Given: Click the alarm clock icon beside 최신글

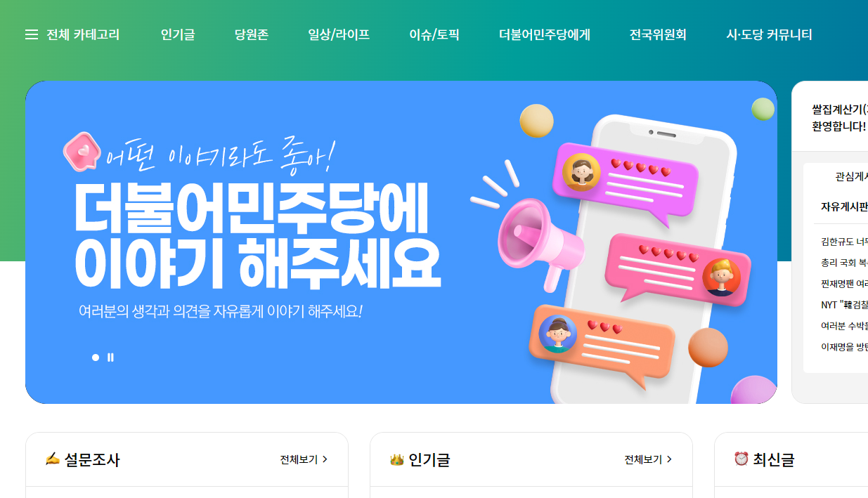Looking at the screenshot, I should click(x=741, y=459).
